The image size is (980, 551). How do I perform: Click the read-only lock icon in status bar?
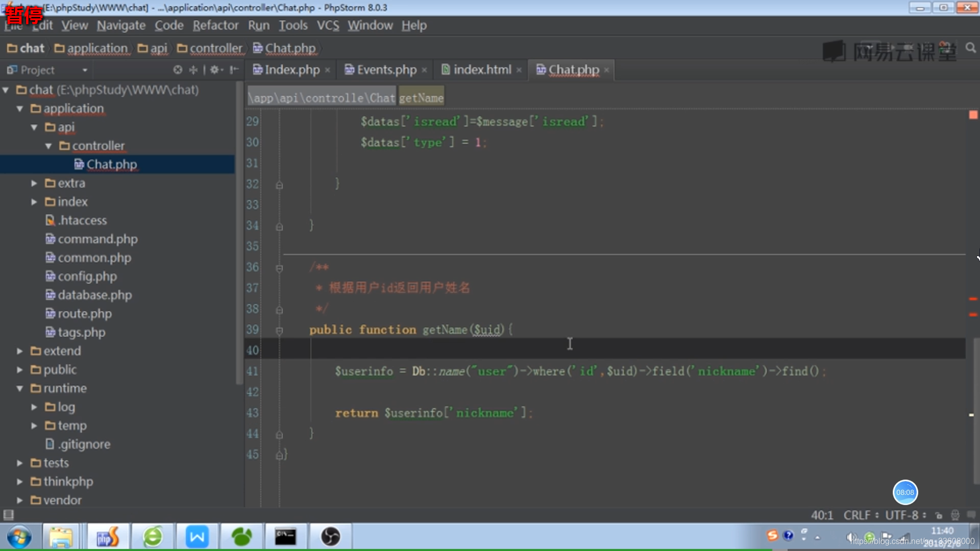(x=939, y=515)
